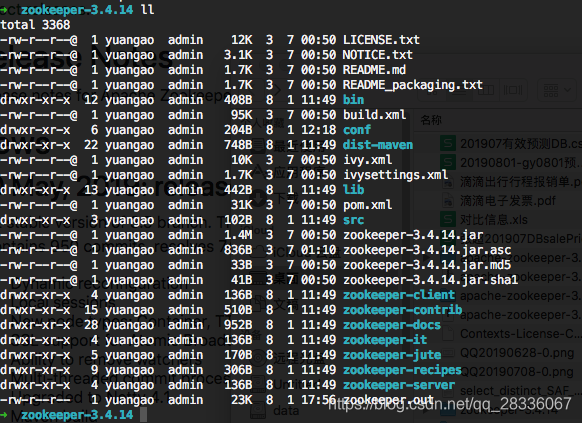
Task: Click the 'll' command on the top prompt
Action: (147, 10)
